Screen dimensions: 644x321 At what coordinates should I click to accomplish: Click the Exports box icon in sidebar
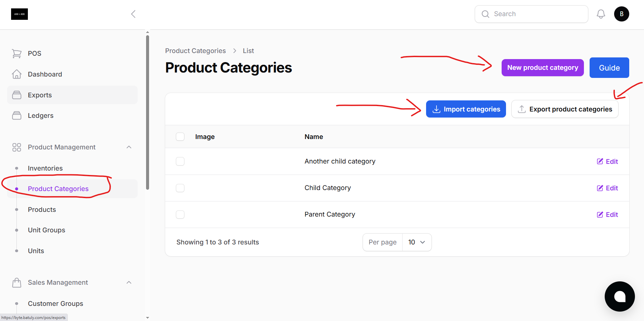[x=16, y=95]
